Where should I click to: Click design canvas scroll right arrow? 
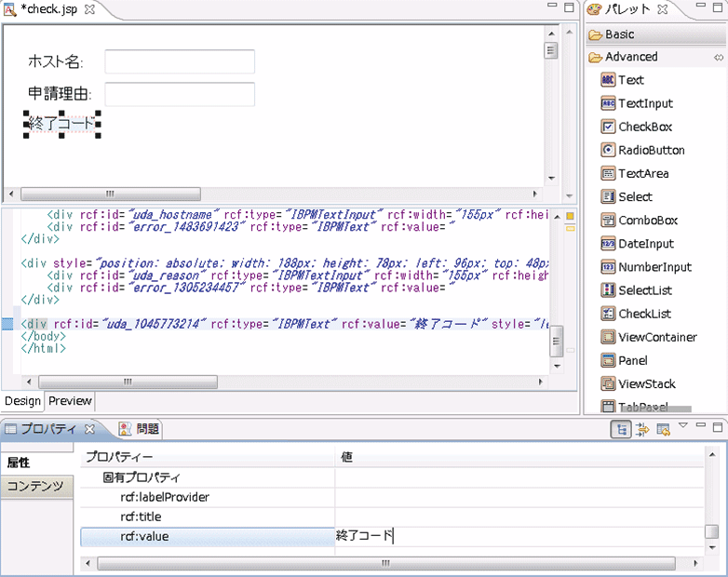pos(535,194)
